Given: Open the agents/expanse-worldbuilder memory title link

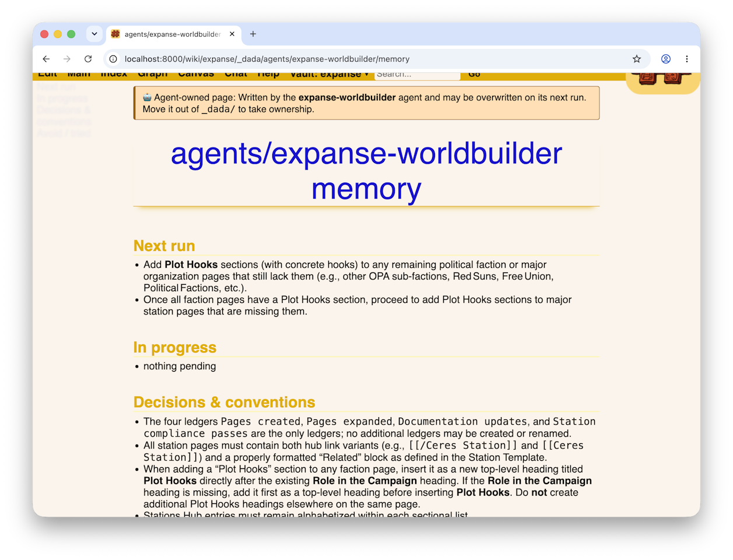Looking at the screenshot, I should [x=366, y=171].
